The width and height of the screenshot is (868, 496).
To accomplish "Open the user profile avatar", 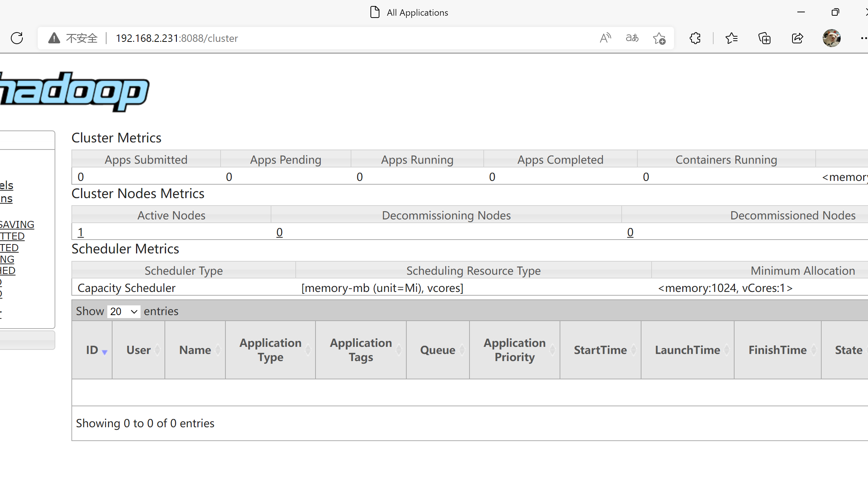I will coord(831,38).
